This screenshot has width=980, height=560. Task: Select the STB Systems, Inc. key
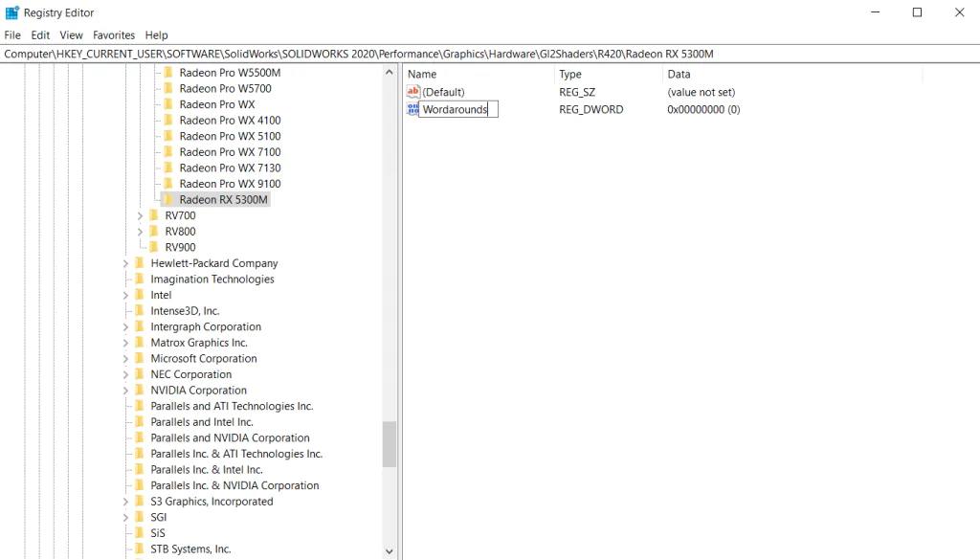190,549
